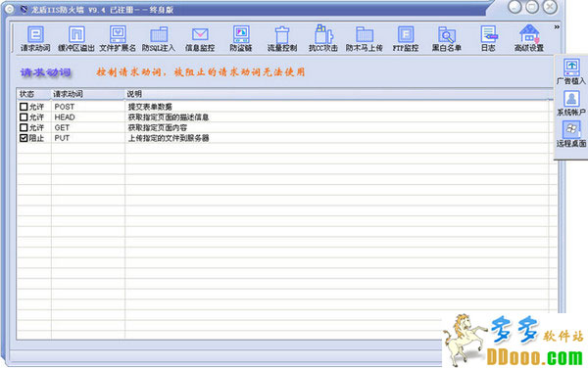Toggle the GET verb checkbox
This screenshot has width=588, height=368.
[x=24, y=127]
